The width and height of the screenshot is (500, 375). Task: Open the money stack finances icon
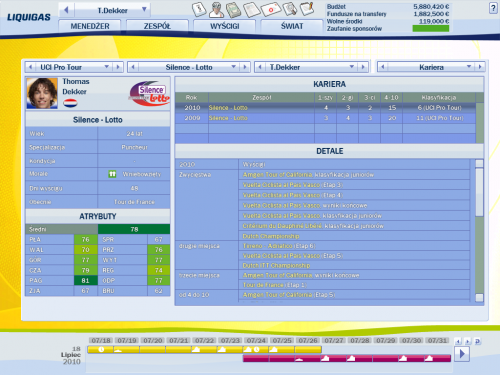(x=233, y=9)
